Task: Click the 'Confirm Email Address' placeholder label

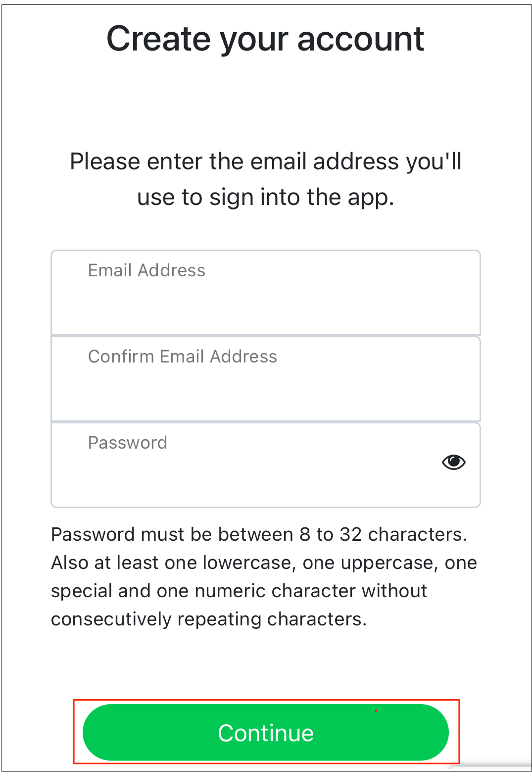Action: pyautogui.click(x=183, y=357)
